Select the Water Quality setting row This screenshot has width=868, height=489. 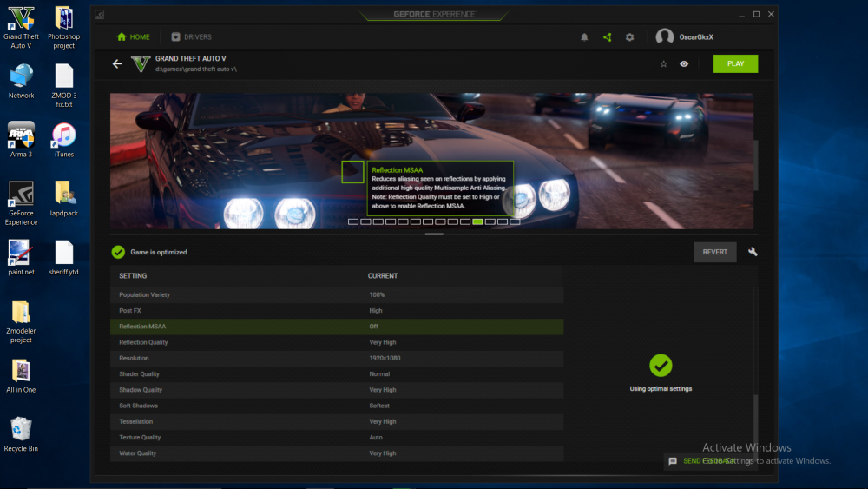tap(337, 453)
